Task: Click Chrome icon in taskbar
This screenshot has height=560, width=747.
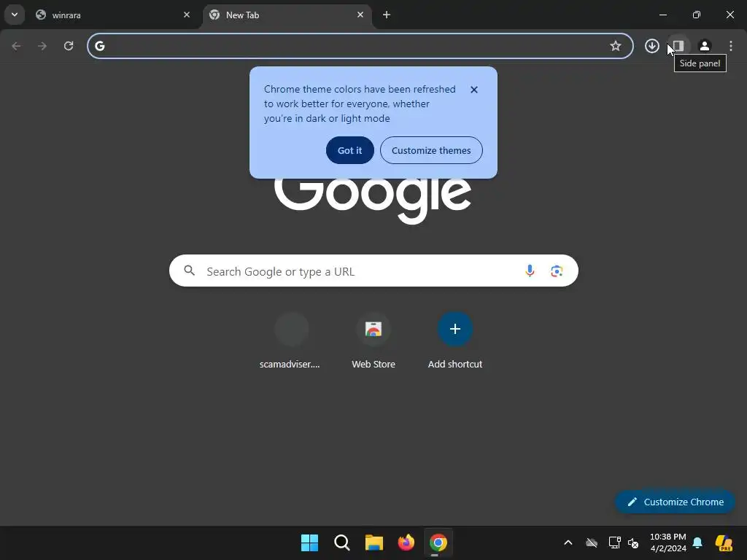Action: tap(438, 542)
